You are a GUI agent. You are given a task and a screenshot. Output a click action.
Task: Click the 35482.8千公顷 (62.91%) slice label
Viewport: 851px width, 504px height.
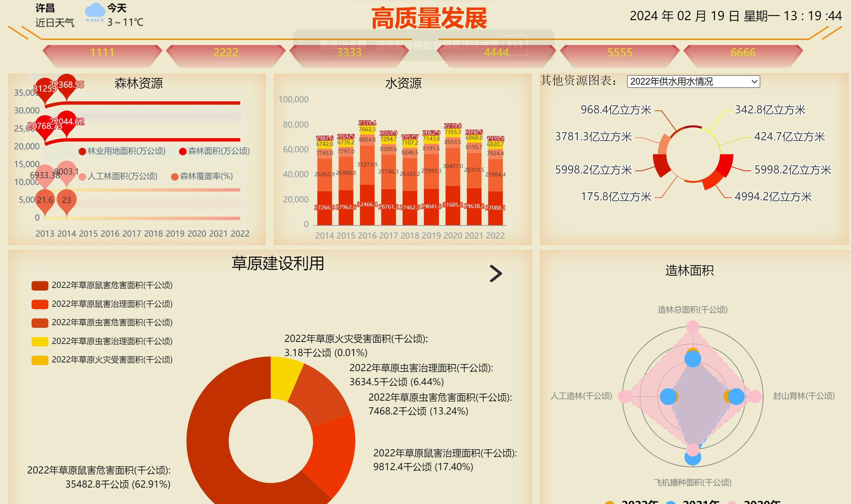point(118,485)
